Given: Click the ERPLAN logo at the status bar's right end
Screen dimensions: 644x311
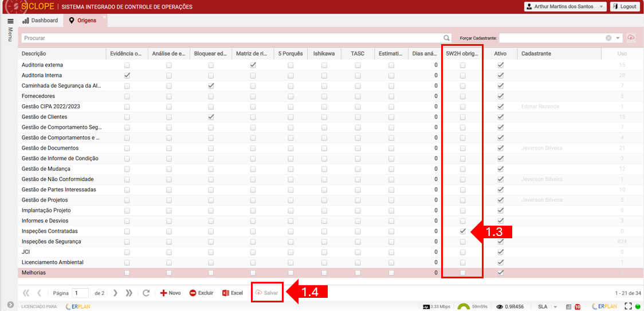Looking at the screenshot, I should [x=604, y=306].
